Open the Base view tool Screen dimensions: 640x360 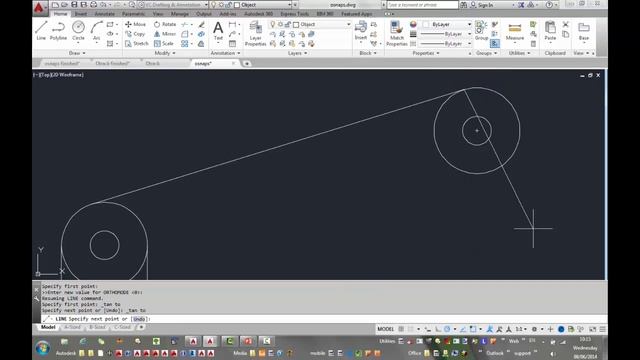click(x=584, y=31)
